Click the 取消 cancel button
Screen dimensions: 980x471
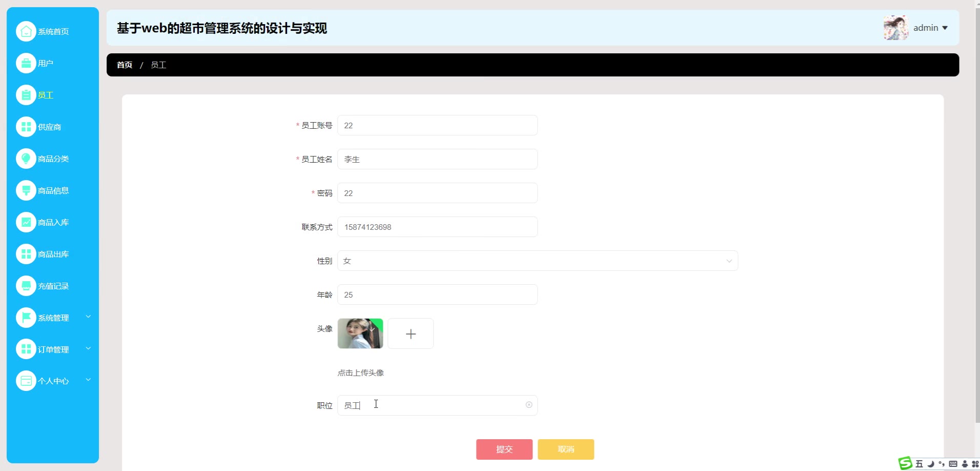566,449
